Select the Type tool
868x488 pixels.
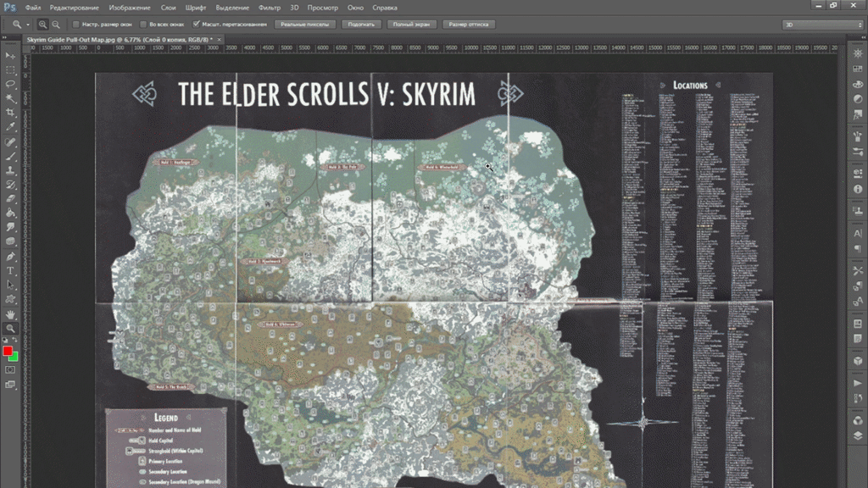pyautogui.click(x=10, y=270)
